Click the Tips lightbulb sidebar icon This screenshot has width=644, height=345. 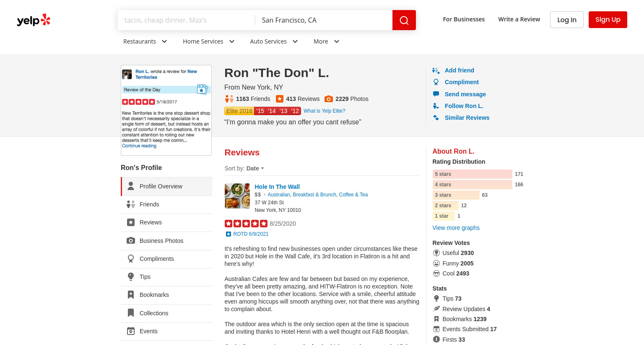pos(131,277)
